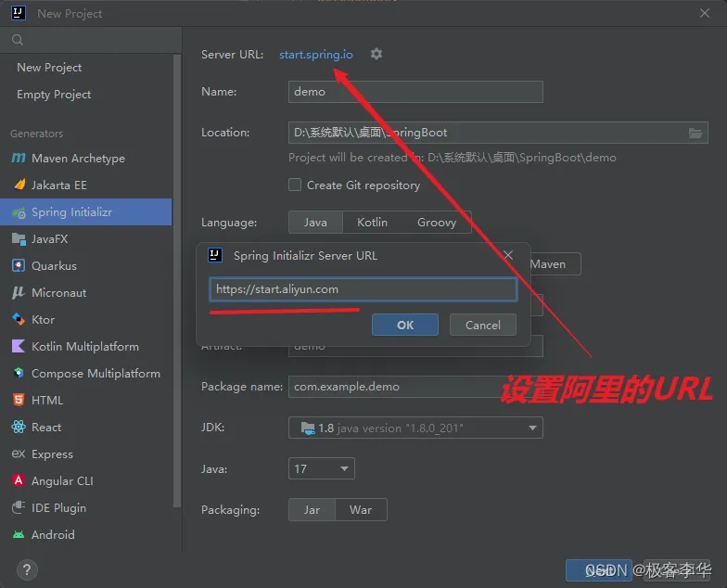Click the Express ex icon
The image size is (727, 588).
pos(19,454)
